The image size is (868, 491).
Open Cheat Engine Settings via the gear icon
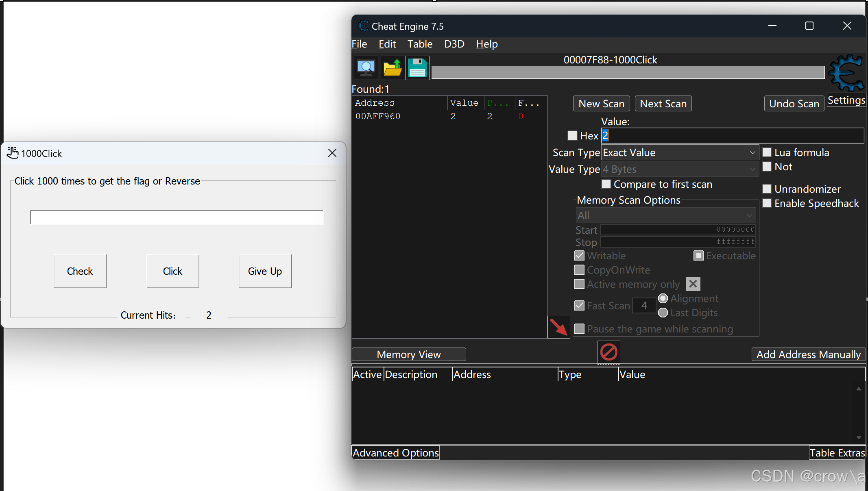846,73
